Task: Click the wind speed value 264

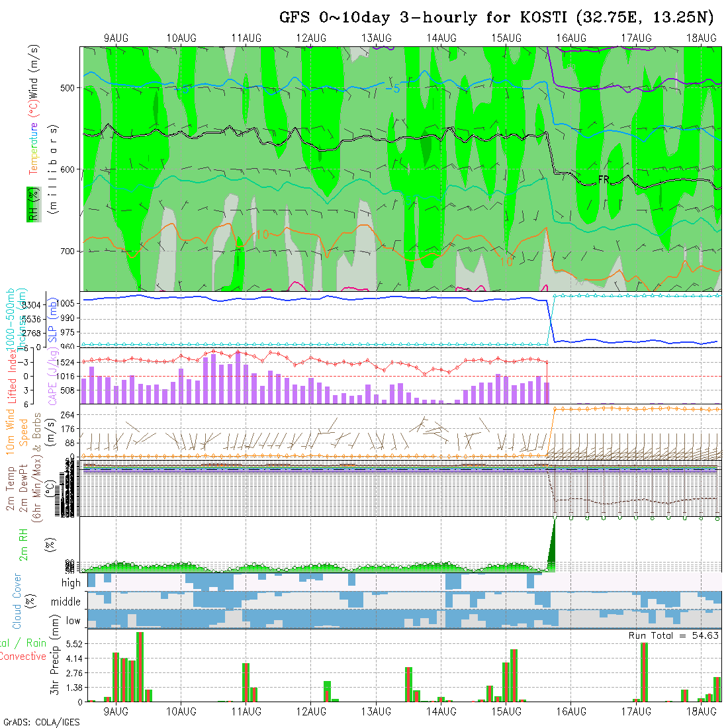Action: (68, 415)
